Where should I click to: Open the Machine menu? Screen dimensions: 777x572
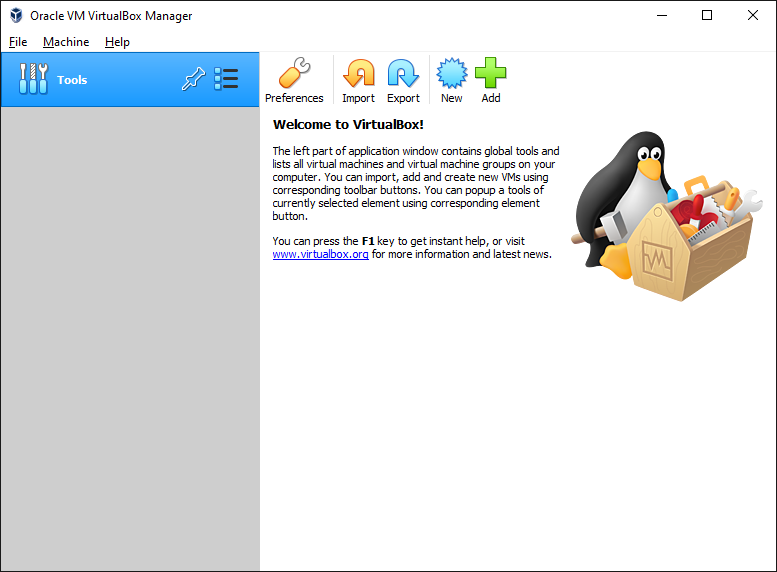click(x=66, y=42)
